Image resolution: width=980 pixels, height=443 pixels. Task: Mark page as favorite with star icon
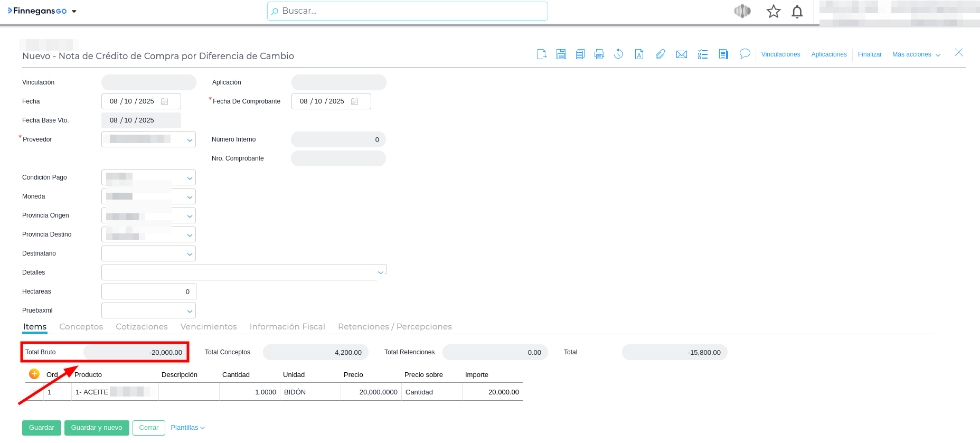click(774, 11)
